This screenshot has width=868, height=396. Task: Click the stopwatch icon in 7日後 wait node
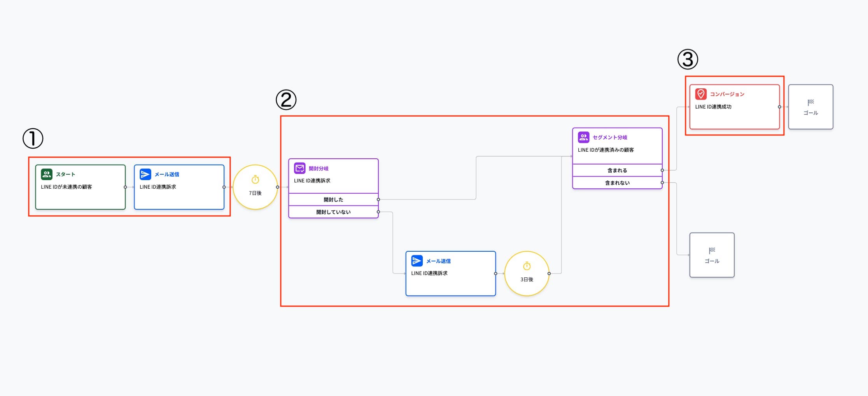click(255, 180)
